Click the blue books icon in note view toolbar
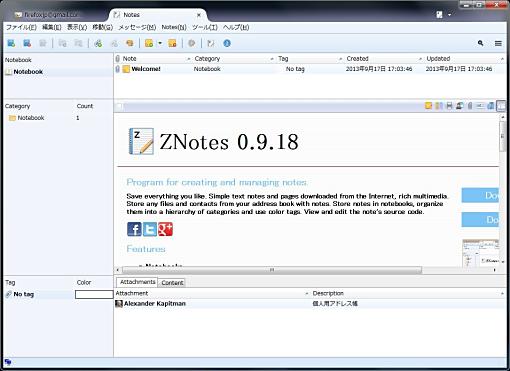This screenshot has height=371, width=510. (490, 106)
